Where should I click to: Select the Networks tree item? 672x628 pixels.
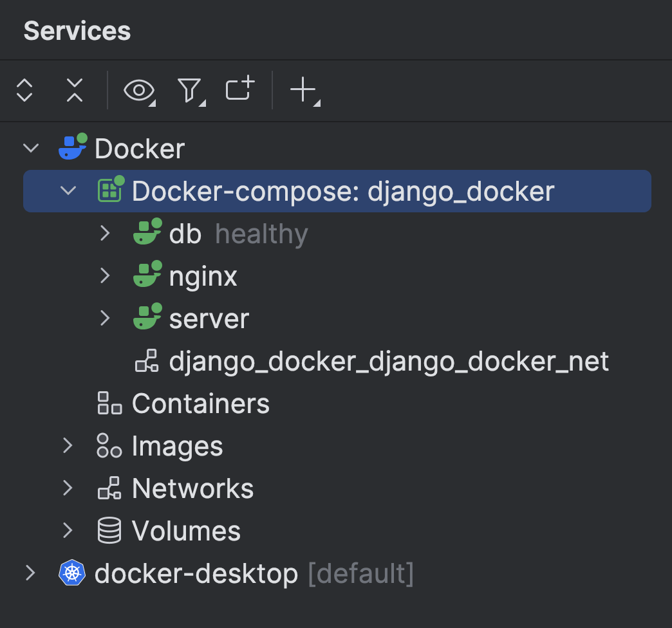[192, 488]
